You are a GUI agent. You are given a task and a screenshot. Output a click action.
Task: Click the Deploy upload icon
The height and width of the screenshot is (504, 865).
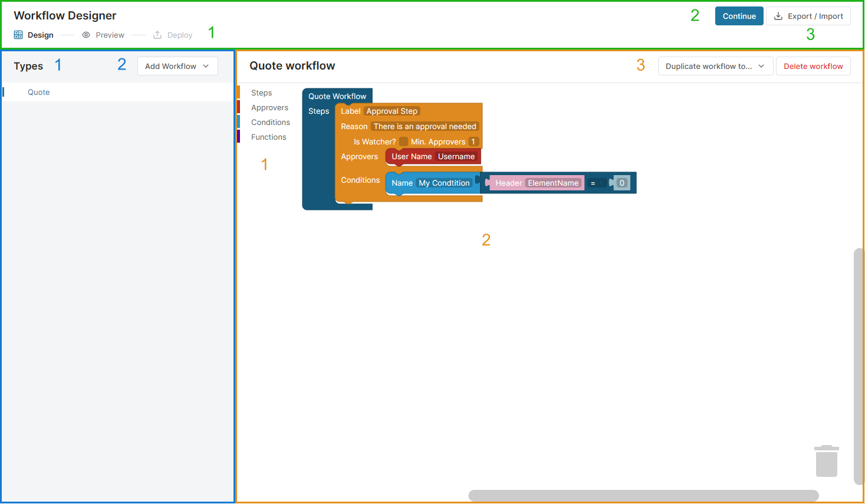(x=157, y=35)
